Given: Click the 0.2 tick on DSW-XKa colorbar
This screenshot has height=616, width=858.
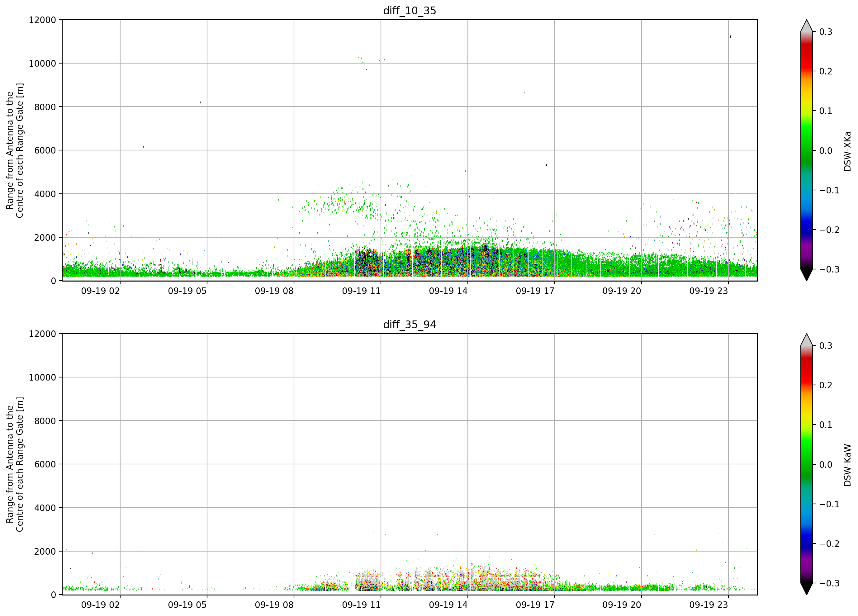Looking at the screenshot, I should [826, 72].
